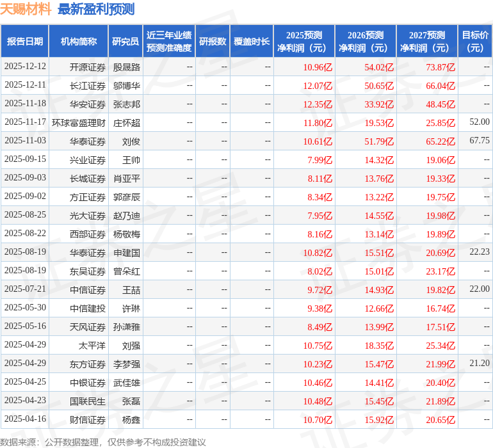Select the 2025-11-03 report date cell

[25, 141]
